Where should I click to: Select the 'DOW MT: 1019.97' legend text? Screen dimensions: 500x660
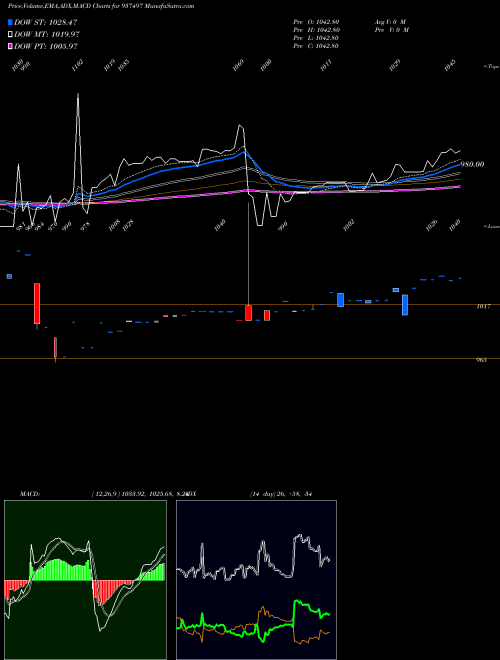[x=47, y=34]
